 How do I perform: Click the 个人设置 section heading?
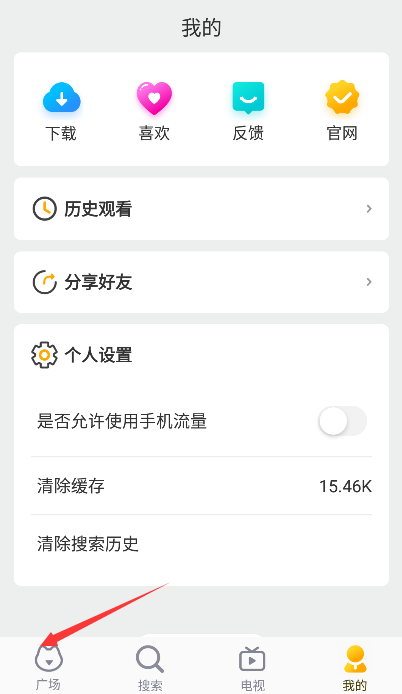98,355
